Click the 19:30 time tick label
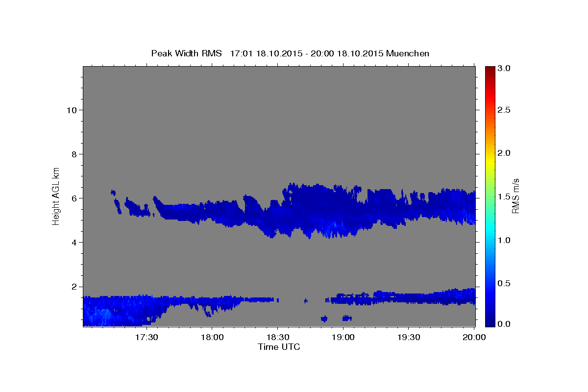588x392 pixels. click(409, 338)
